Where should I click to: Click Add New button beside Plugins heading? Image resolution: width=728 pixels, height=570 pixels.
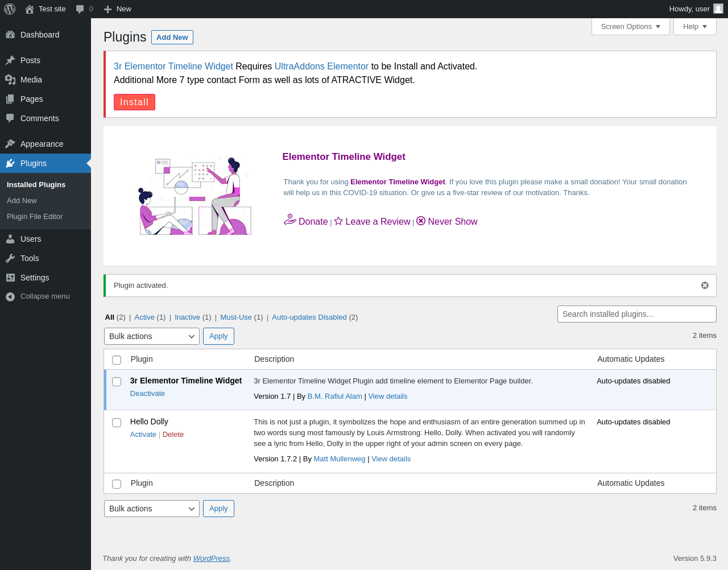(x=172, y=37)
